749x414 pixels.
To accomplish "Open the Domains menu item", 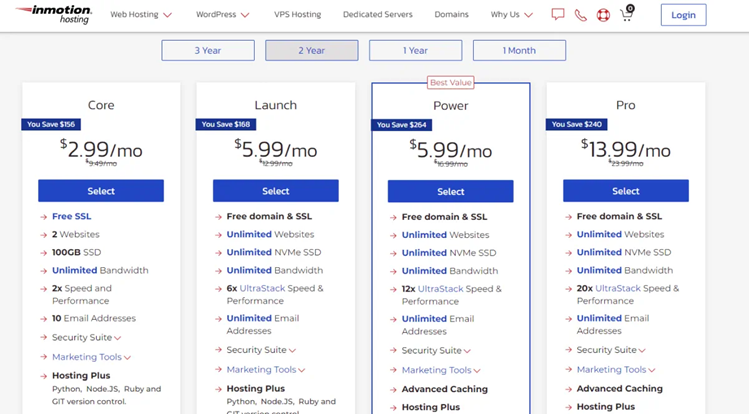I will coord(451,15).
